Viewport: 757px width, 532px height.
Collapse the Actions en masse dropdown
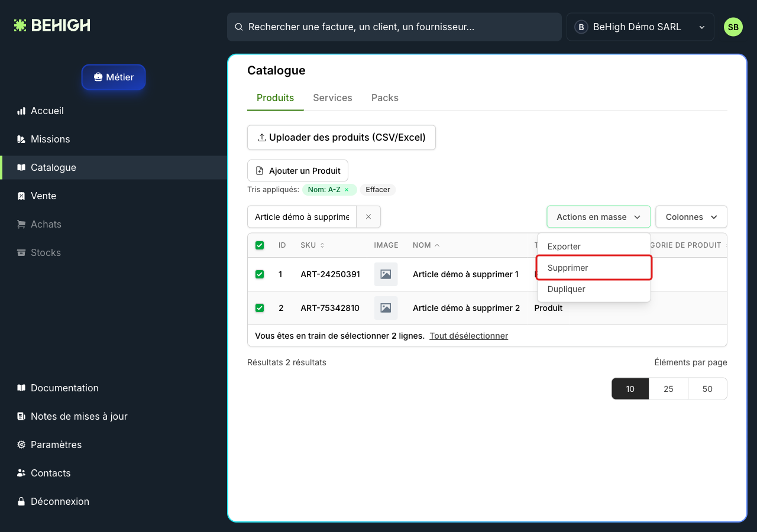(599, 217)
